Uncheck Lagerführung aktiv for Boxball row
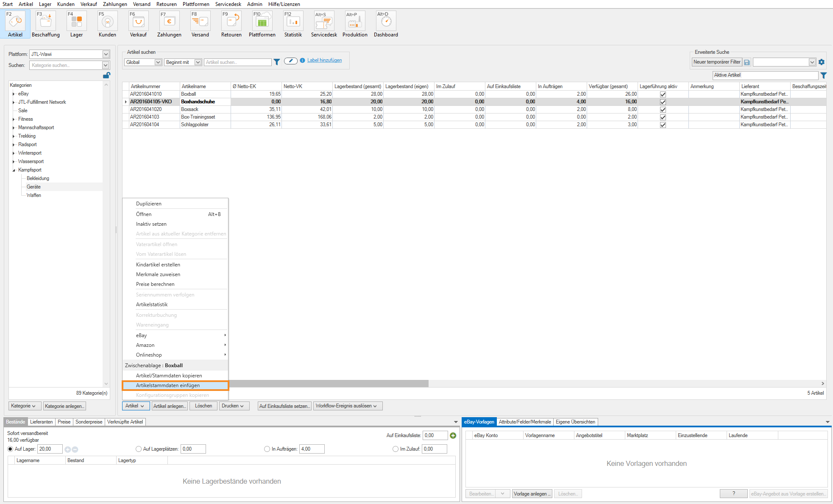 pyautogui.click(x=663, y=94)
